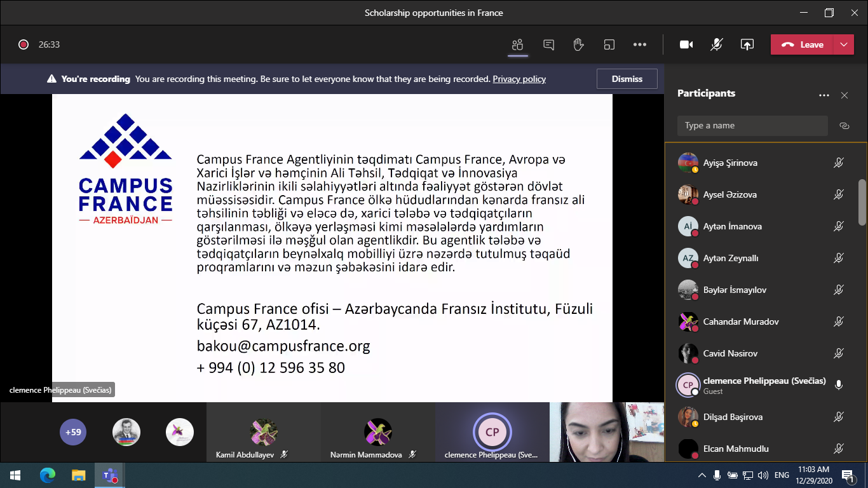868x488 pixels.
Task: Open the Privacy policy link
Action: pyautogui.click(x=519, y=79)
